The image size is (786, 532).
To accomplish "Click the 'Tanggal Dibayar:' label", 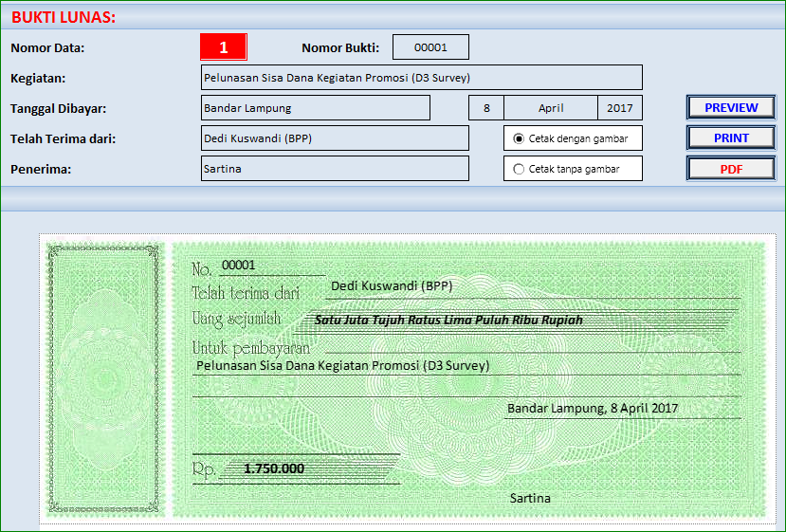I will coord(58,109).
